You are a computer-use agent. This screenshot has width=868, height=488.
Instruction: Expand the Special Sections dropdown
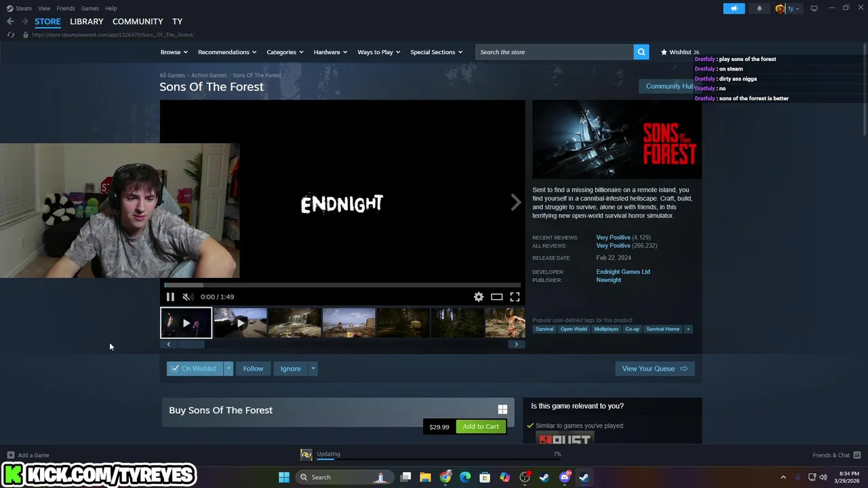436,52
